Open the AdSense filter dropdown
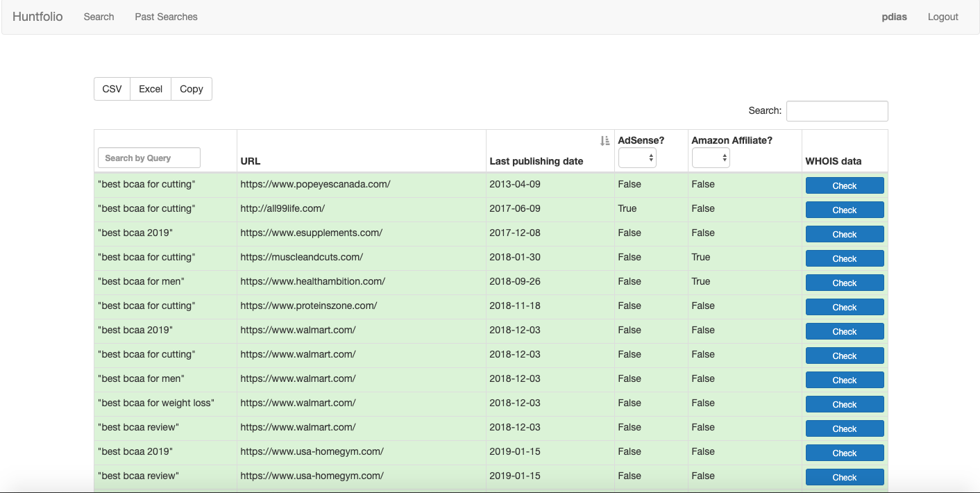 637,158
